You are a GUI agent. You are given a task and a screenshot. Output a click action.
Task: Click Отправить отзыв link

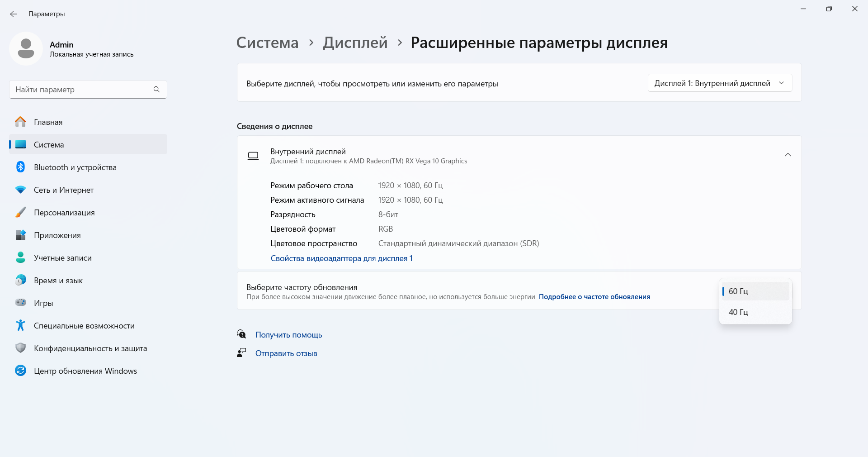coord(286,353)
